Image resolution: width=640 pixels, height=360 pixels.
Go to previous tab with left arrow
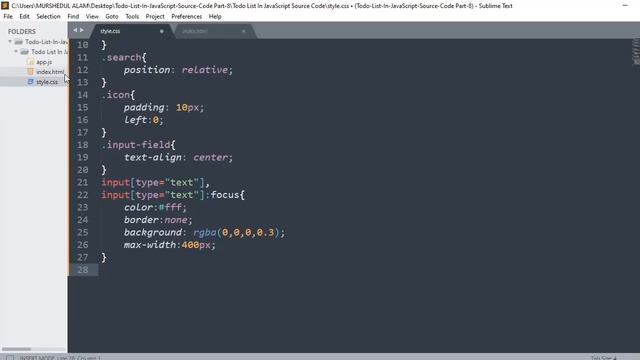point(75,30)
